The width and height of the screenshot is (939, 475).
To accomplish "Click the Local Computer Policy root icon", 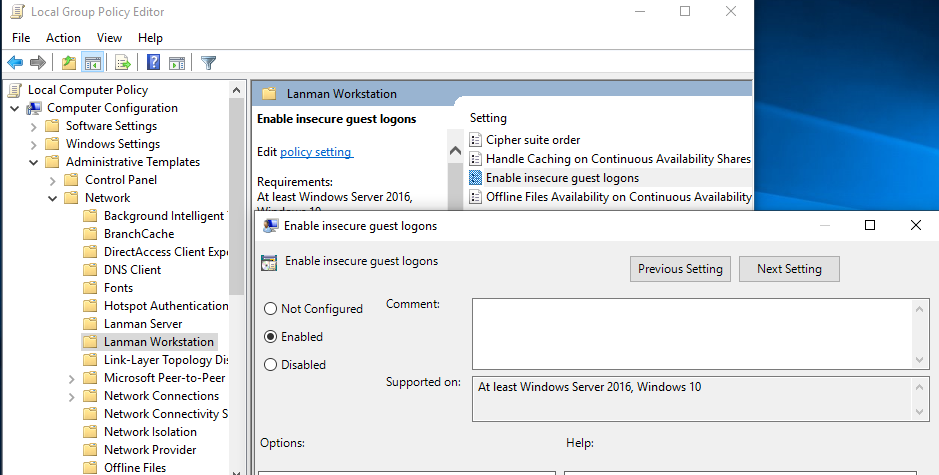I will tap(15, 90).
